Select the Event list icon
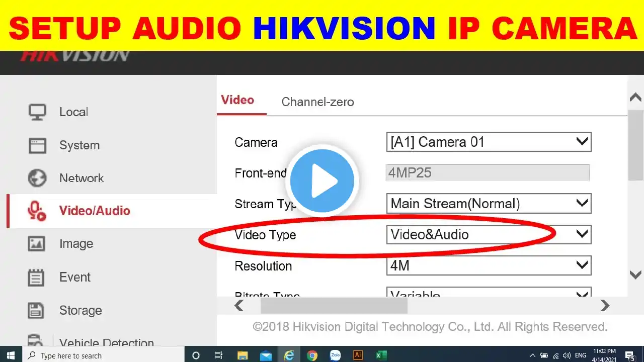Image resolution: width=644 pixels, height=362 pixels. point(36,277)
